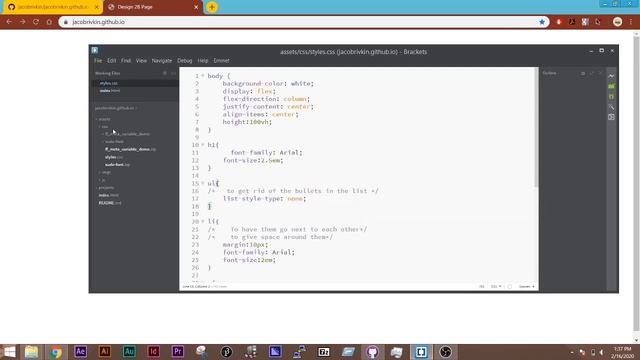Click second green icon in Brackets right toolbar
Viewport: 640px width, 360px height.
tap(611, 96)
